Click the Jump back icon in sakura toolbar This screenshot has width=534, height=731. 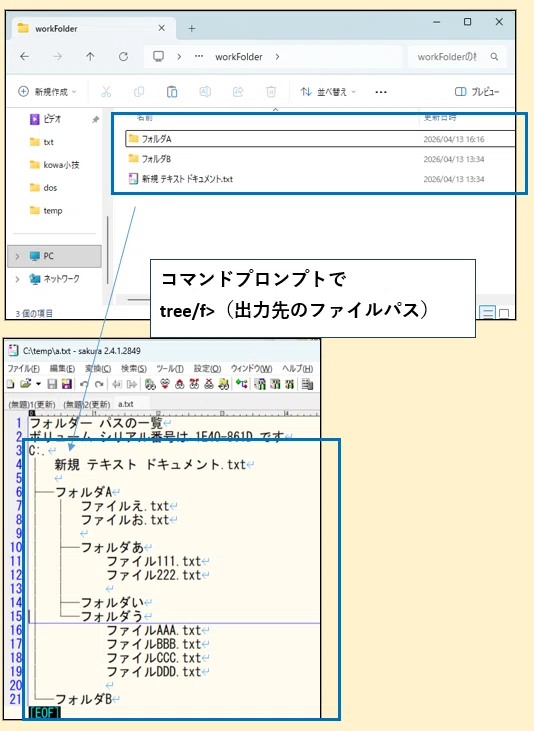coord(117,385)
